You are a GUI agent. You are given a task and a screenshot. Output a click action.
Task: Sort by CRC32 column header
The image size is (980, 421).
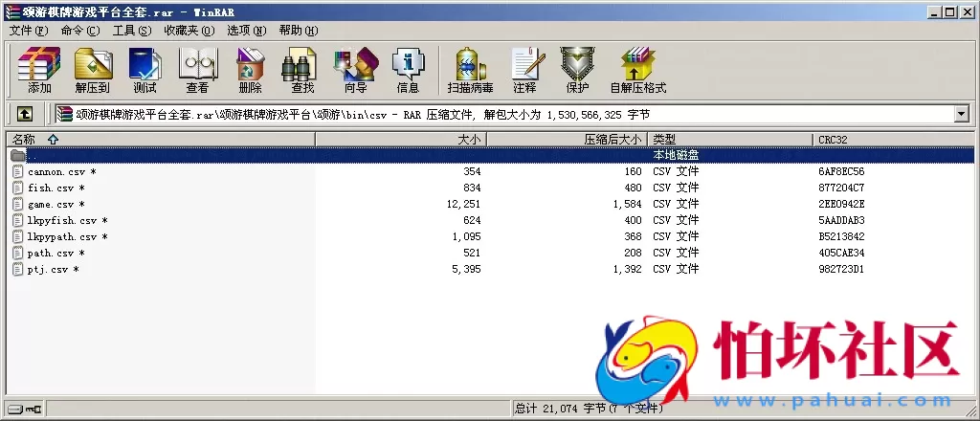point(894,140)
